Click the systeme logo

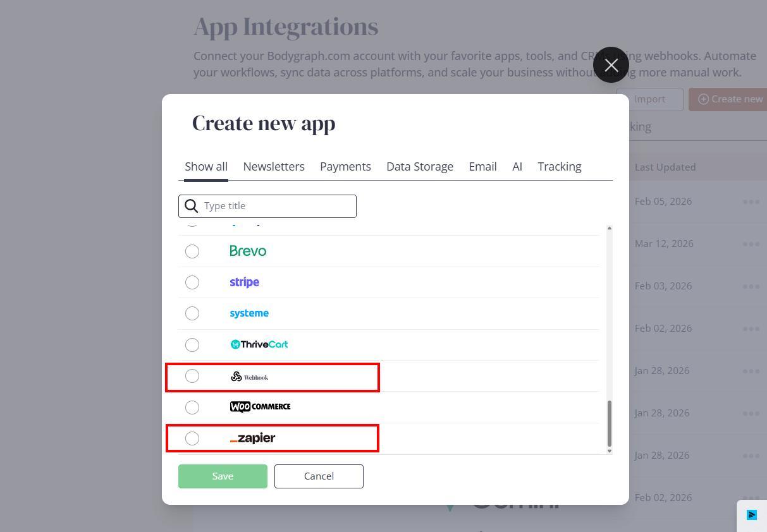[x=249, y=313]
